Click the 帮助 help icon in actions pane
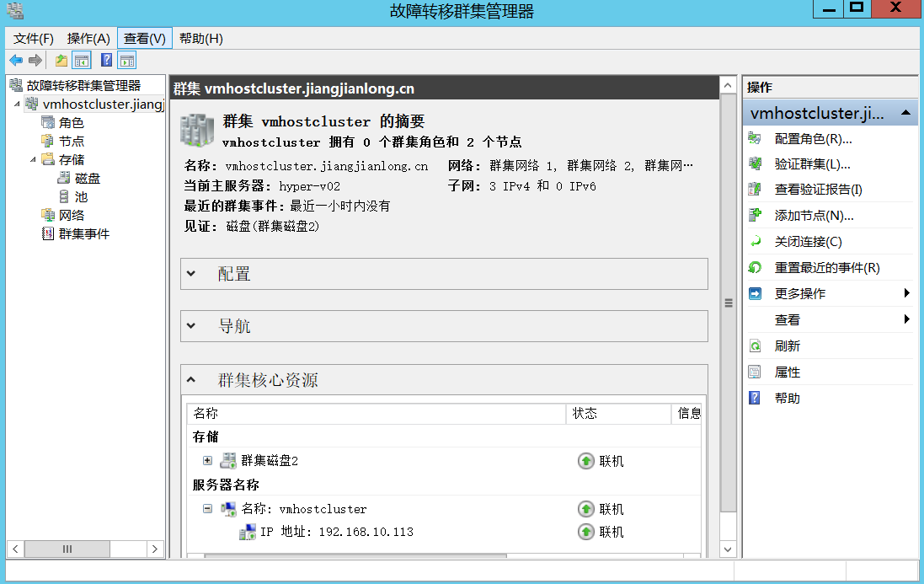 click(755, 398)
